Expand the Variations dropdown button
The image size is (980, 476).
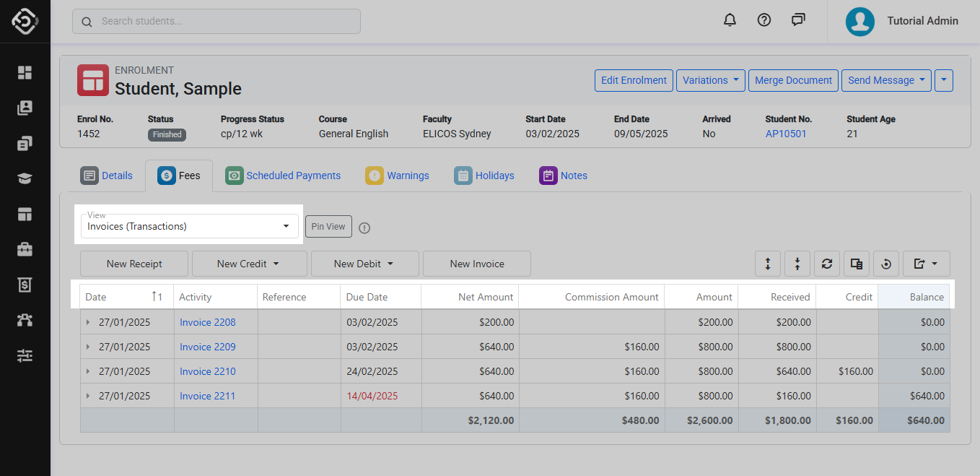[x=711, y=80]
